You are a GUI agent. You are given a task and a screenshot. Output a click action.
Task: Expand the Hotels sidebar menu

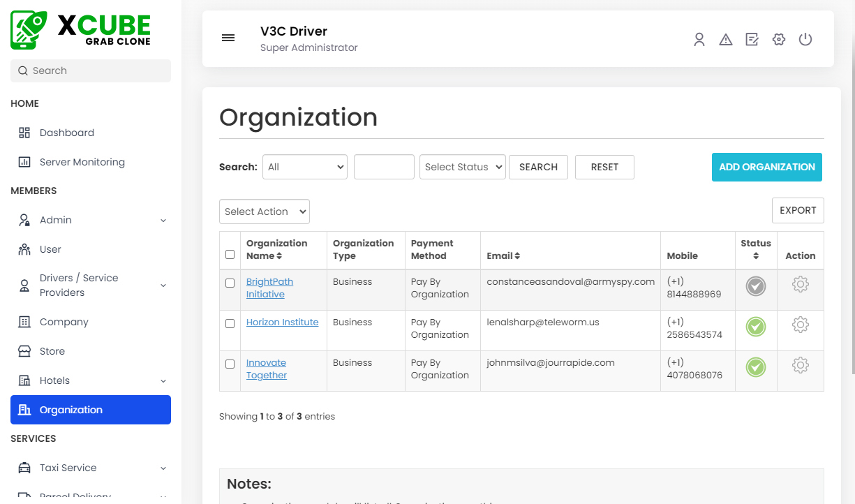(x=56, y=380)
